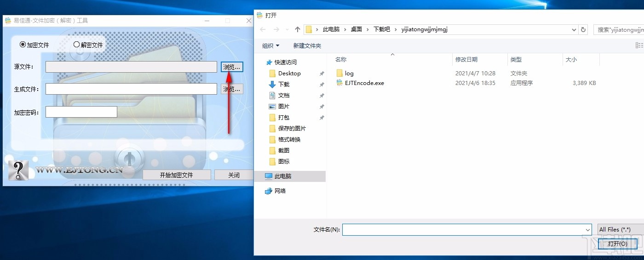Click the search box in dialog
Viewport: 644px width, 260px height.
(x=619, y=29)
